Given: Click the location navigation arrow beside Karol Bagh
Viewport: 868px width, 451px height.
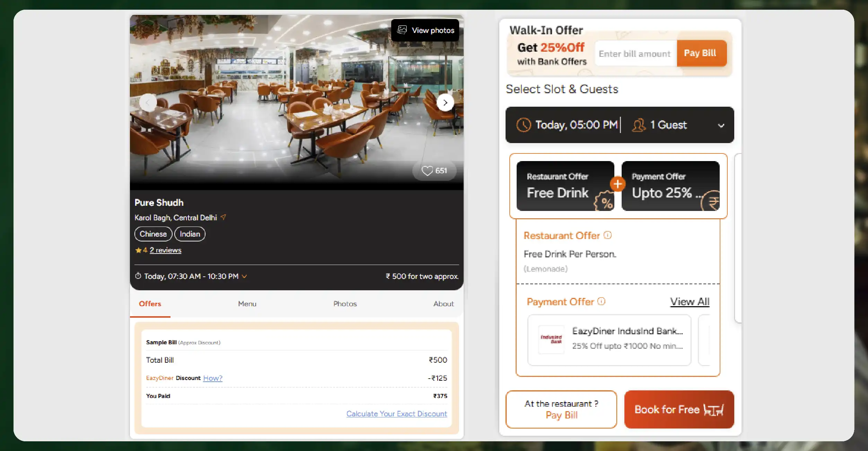Looking at the screenshot, I should pyautogui.click(x=224, y=218).
